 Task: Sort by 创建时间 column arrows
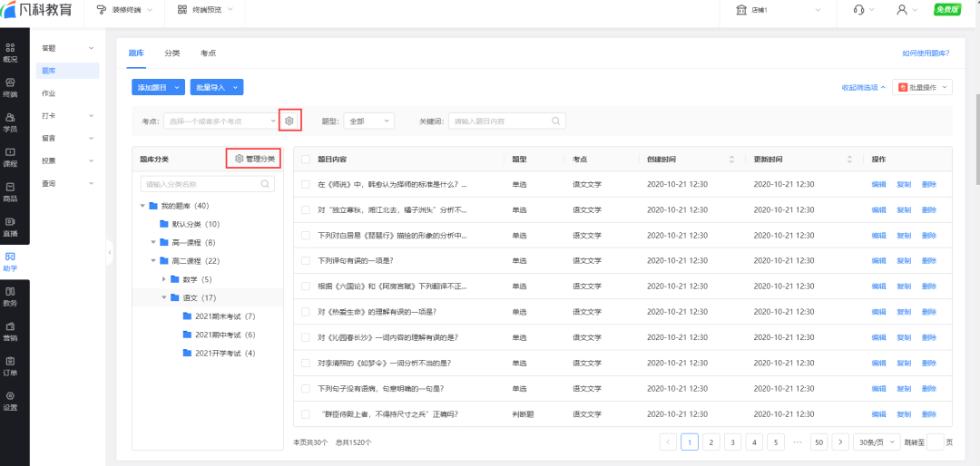click(731, 160)
